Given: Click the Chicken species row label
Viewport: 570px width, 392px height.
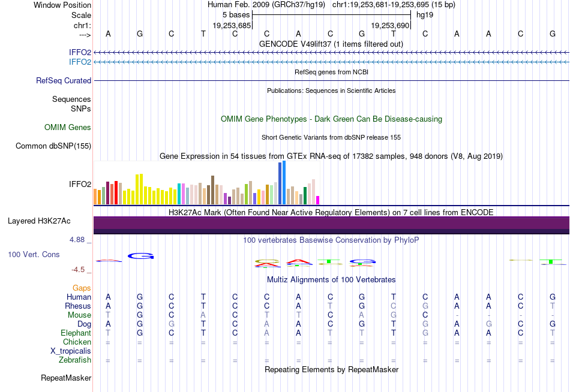Looking at the screenshot, I should pyautogui.click(x=77, y=342).
